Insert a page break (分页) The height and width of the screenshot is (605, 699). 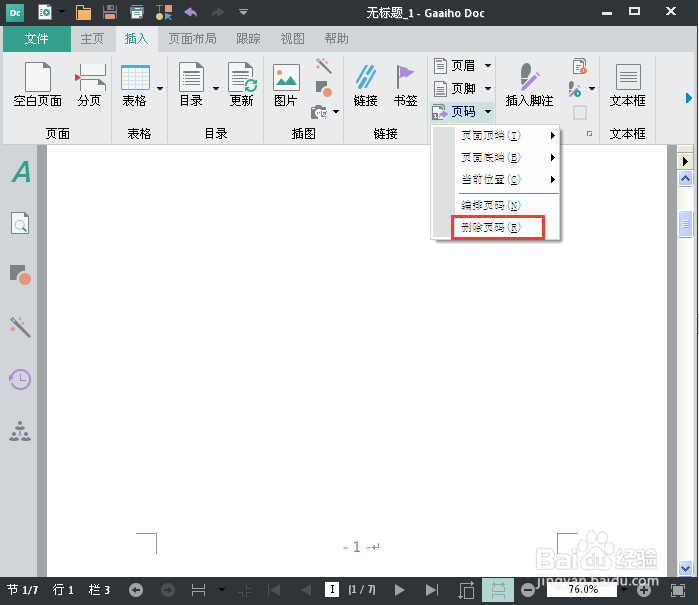[x=90, y=85]
